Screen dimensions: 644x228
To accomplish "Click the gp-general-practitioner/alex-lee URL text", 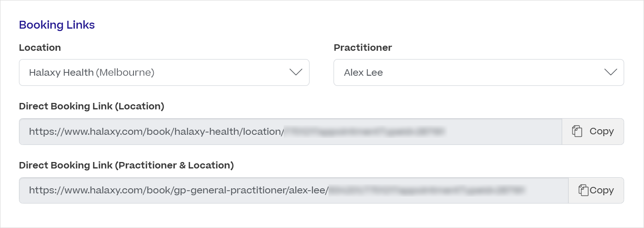I will pyautogui.click(x=178, y=191).
